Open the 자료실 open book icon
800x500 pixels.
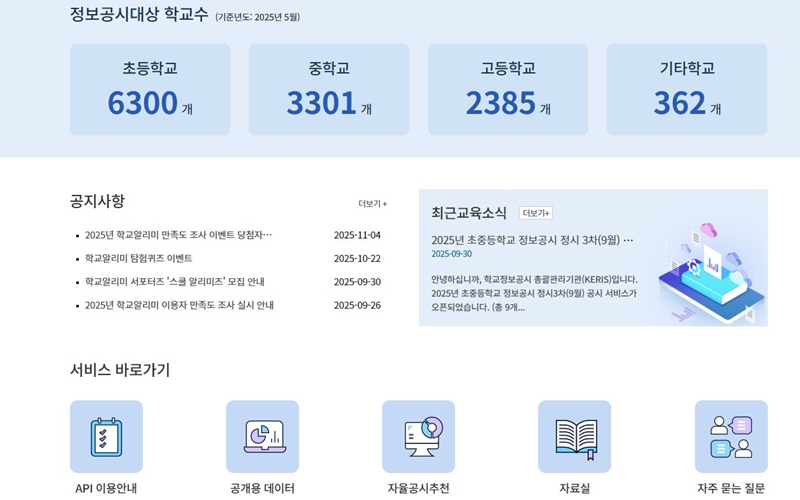click(574, 436)
